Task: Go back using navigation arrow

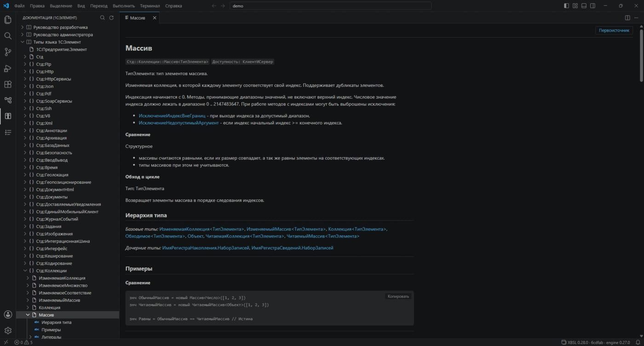Action: (x=214, y=6)
